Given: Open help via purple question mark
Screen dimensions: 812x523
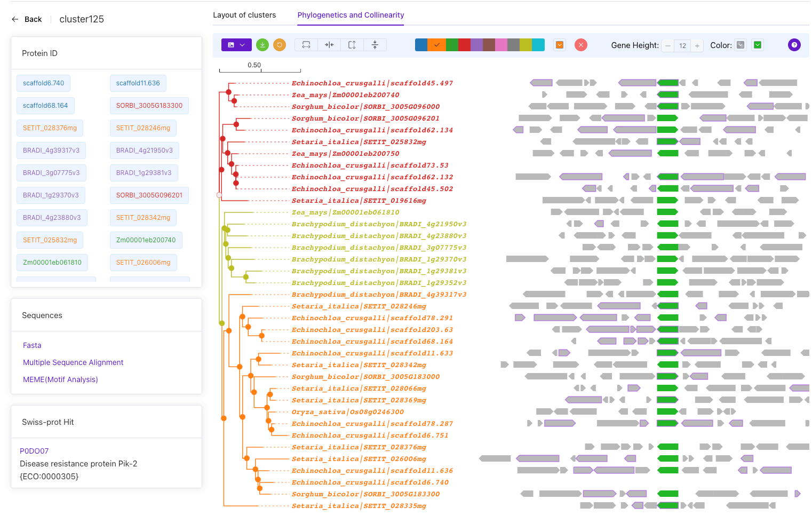Looking at the screenshot, I should [794, 45].
